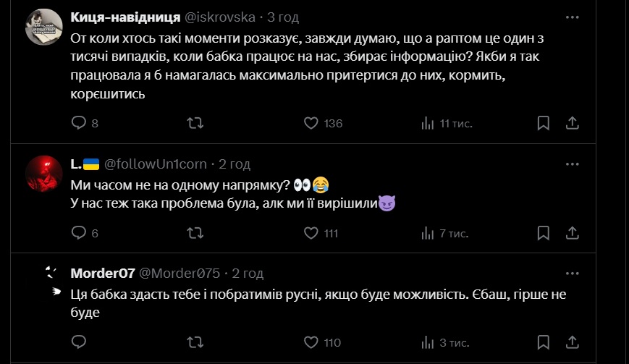Open more options for @followUn1corn tweet
The height and width of the screenshot is (364, 629).
point(572,164)
